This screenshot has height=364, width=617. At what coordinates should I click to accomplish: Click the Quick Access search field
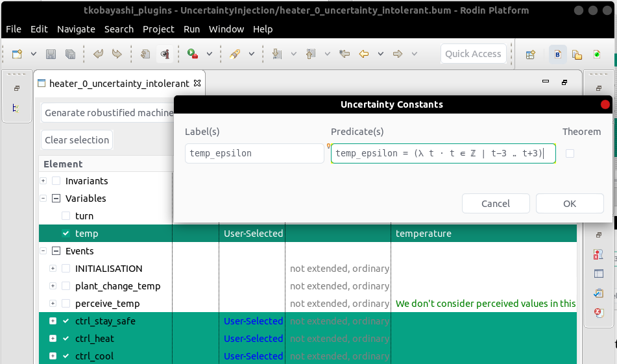tap(473, 54)
